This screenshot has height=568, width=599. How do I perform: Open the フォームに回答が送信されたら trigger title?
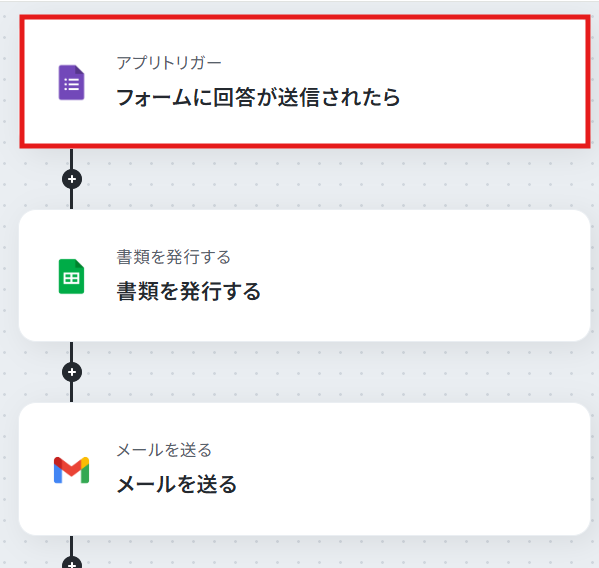click(x=258, y=97)
